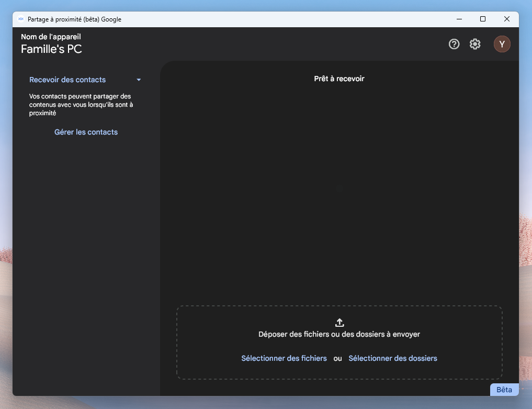This screenshot has height=409, width=532.
Task: Expand the visibility dropdown arrow
Action: (139, 80)
